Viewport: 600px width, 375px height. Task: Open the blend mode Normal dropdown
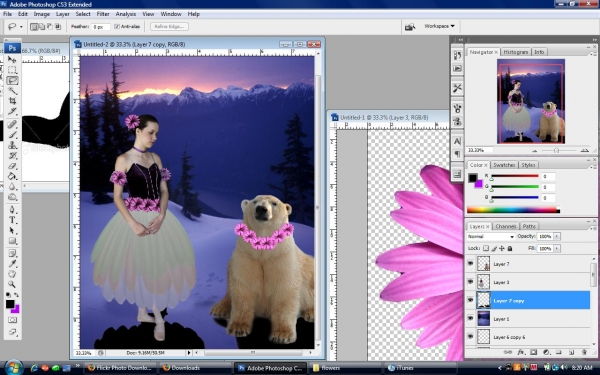[x=491, y=236]
